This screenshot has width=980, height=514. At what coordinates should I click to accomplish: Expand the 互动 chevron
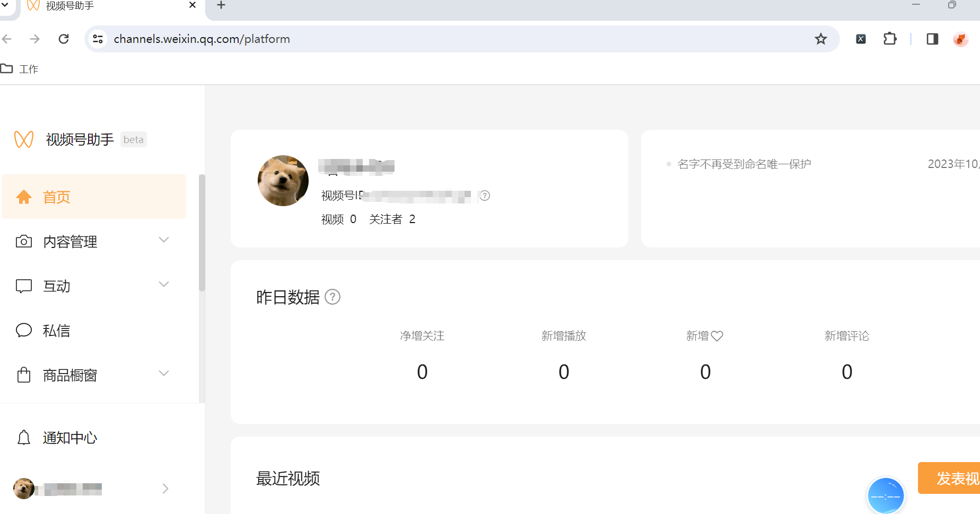coord(164,285)
